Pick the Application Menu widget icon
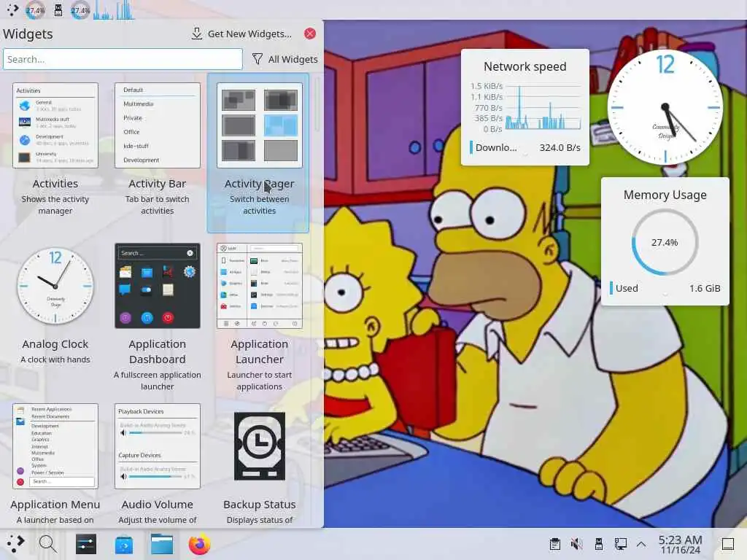The width and height of the screenshot is (747, 560). click(55, 446)
